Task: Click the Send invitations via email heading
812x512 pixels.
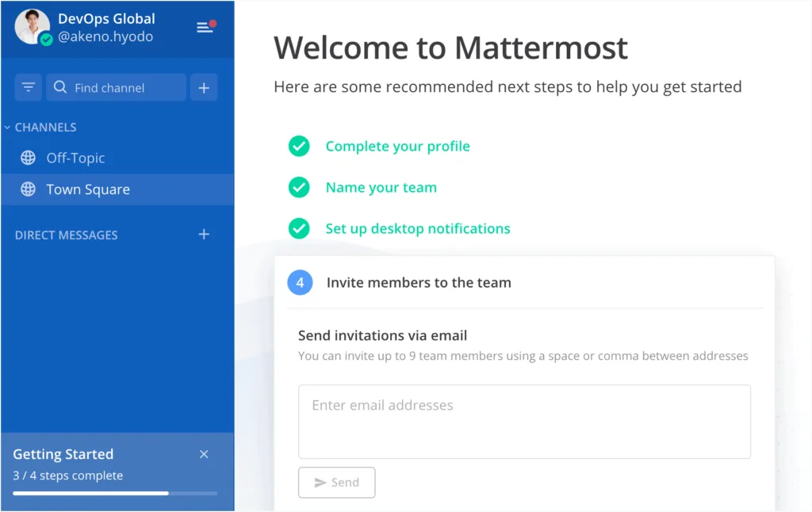Action: pyautogui.click(x=383, y=335)
